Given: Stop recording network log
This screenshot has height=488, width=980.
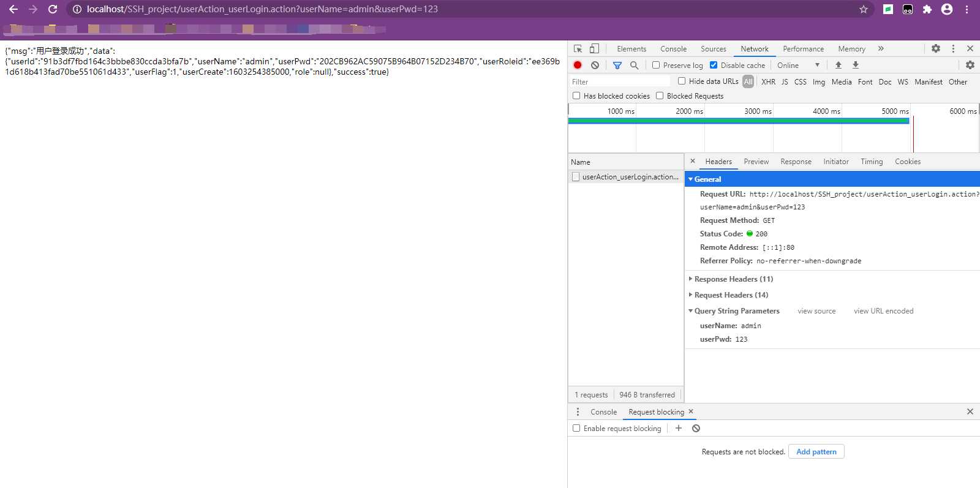Looking at the screenshot, I should coord(578,65).
